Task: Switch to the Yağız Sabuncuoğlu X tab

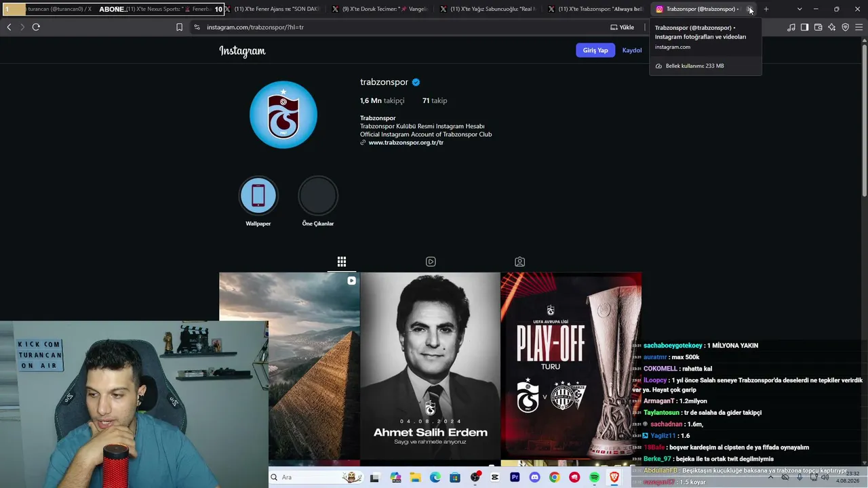Action: pyautogui.click(x=489, y=9)
